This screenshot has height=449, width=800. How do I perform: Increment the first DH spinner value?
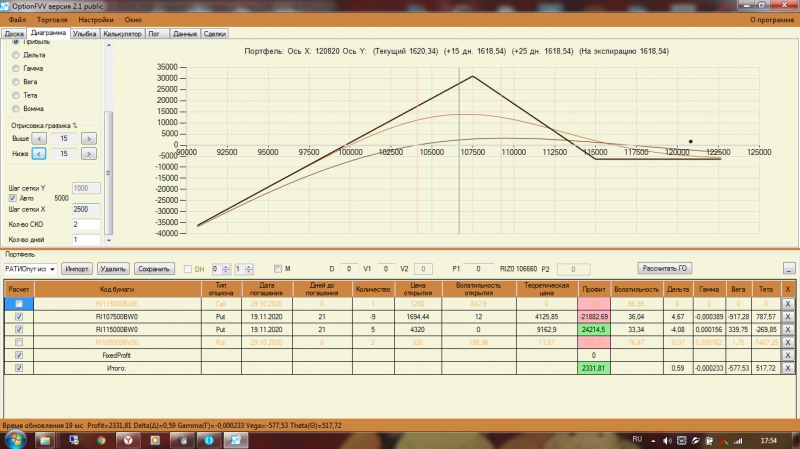click(226, 266)
